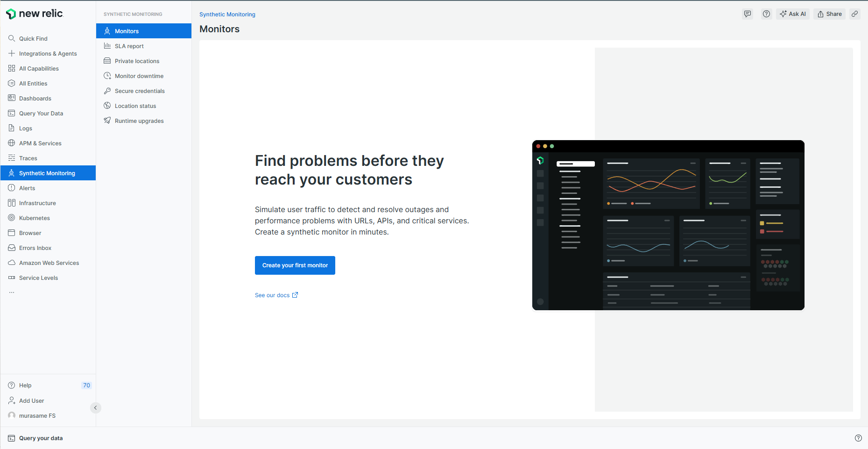Click the Share button
868x449 pixels.
click(x=830, y=14)
